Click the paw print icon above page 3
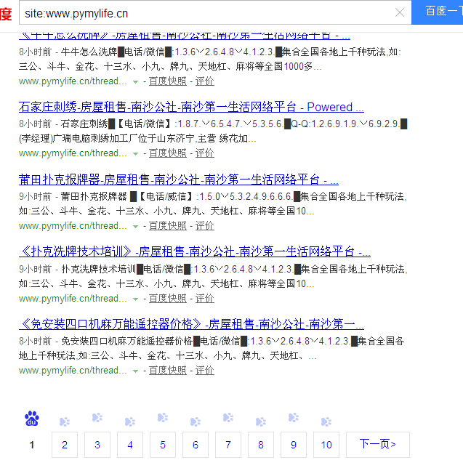This screenshot has height=476, width=463. pos(97,417)
